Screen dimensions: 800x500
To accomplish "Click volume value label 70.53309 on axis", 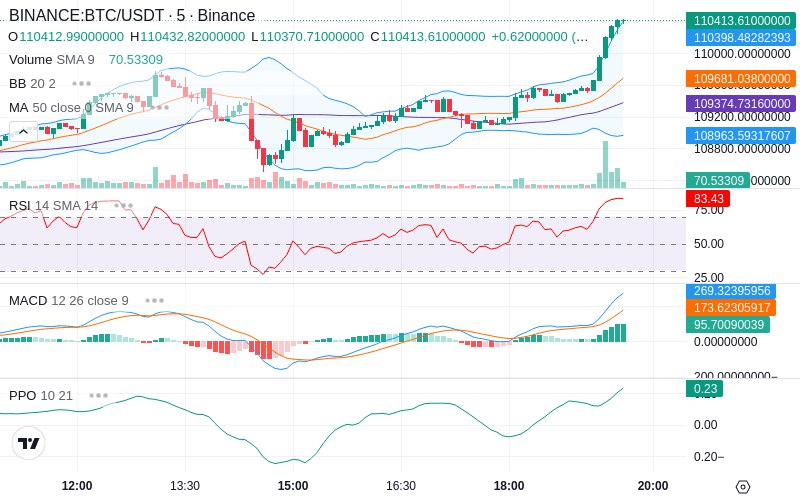I will click(718, 181).
